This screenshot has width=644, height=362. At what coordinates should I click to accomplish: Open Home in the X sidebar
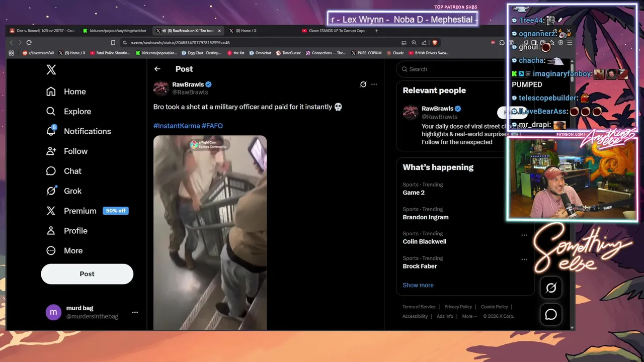pyautogui.click(x=66, y=92)
